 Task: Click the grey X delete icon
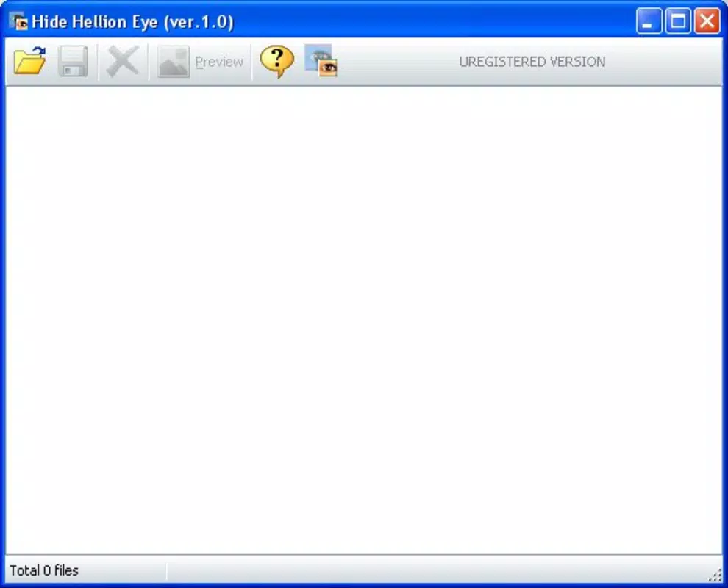(123, 61)
